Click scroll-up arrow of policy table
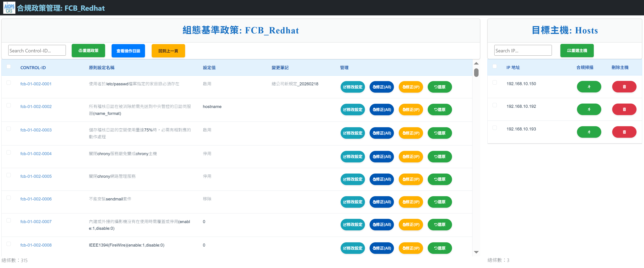Screen dimensions: 644x268 pyautogui.click(x=476, y=64)
